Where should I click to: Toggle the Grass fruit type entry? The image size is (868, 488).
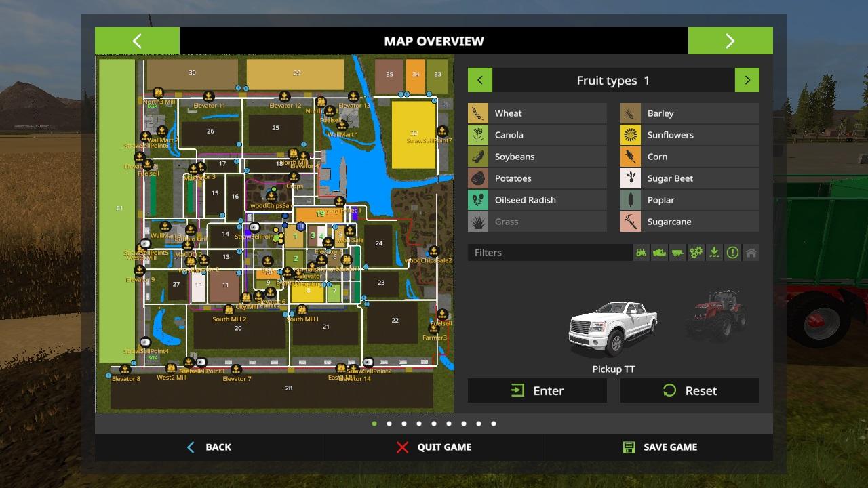[x=537, y=222]
